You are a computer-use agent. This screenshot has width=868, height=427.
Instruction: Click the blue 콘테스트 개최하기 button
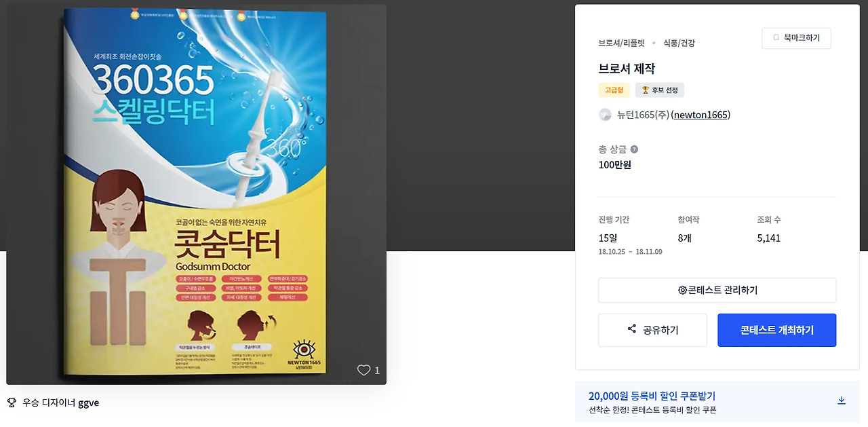point(776,330)
